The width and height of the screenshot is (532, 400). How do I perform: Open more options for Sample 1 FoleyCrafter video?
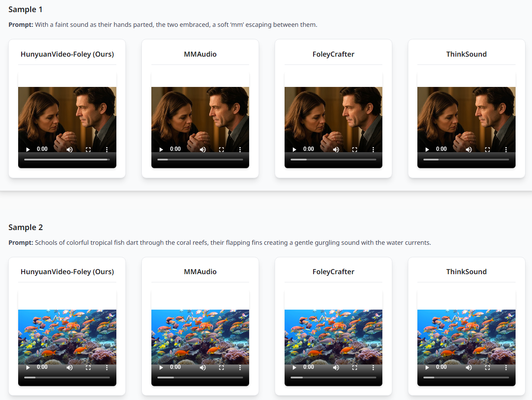click(x=373, y=149)
